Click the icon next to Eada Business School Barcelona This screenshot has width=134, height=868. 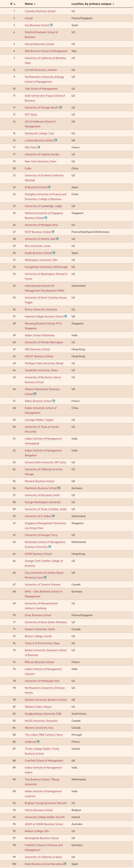tap(65, 864)
